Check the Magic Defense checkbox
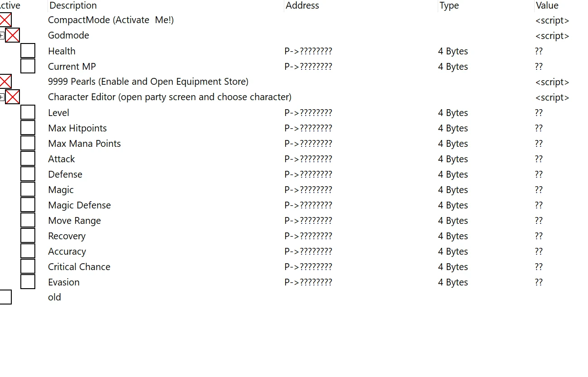588x377 pixels. (x=28, y=205)
